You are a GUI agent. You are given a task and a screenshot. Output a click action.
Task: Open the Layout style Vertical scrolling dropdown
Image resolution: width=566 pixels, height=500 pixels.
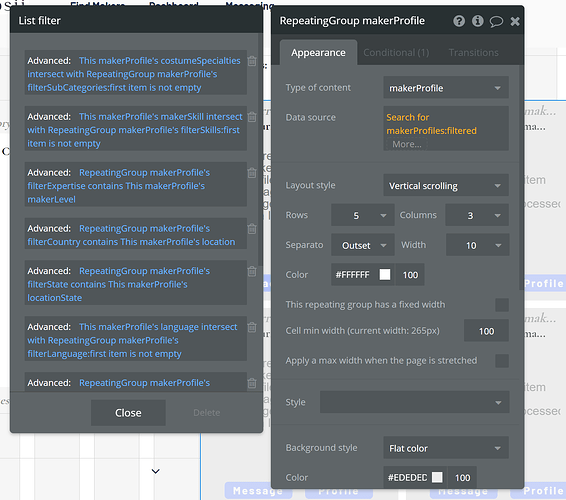pyautogui.click(x=446, y=186)
